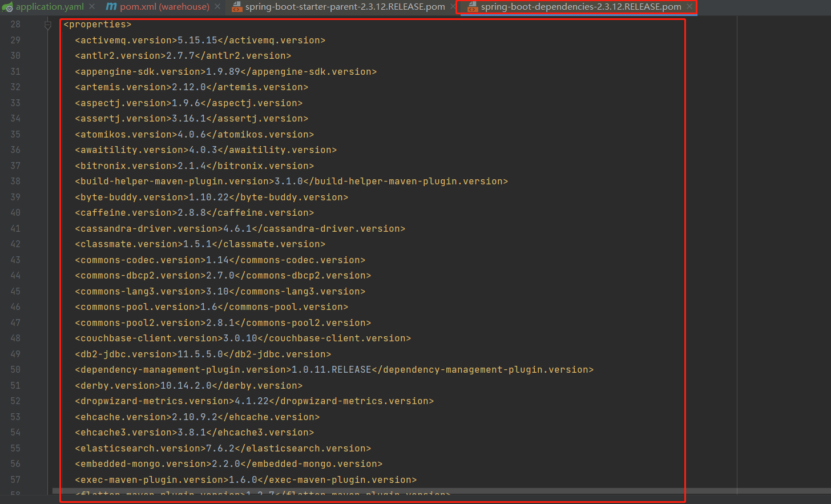The image size is (831, 504).
Task: Click the cassandra-driver.version 4.6.1 line
Action: 240,229
